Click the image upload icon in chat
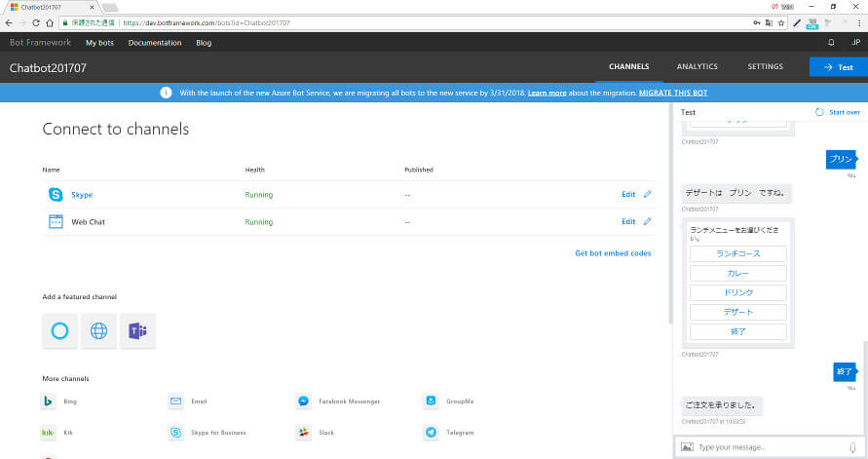The width and height of the screenshot is (868, 459). click(x=687, y=447)
